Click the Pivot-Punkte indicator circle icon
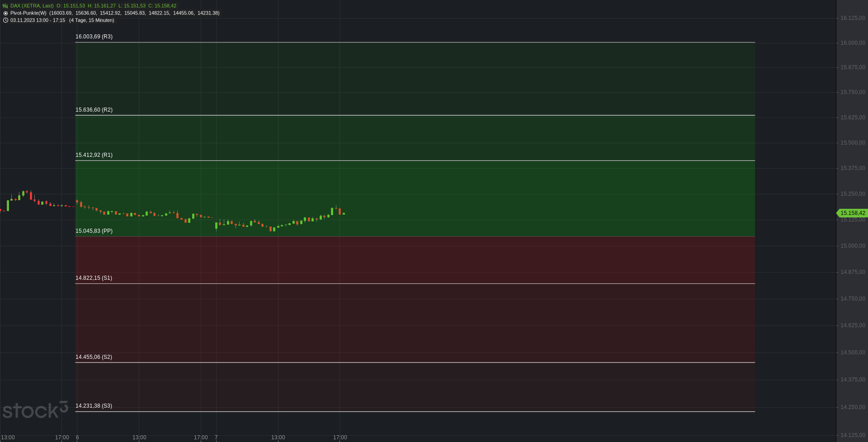The image size is (868, 442). point(5,13)
